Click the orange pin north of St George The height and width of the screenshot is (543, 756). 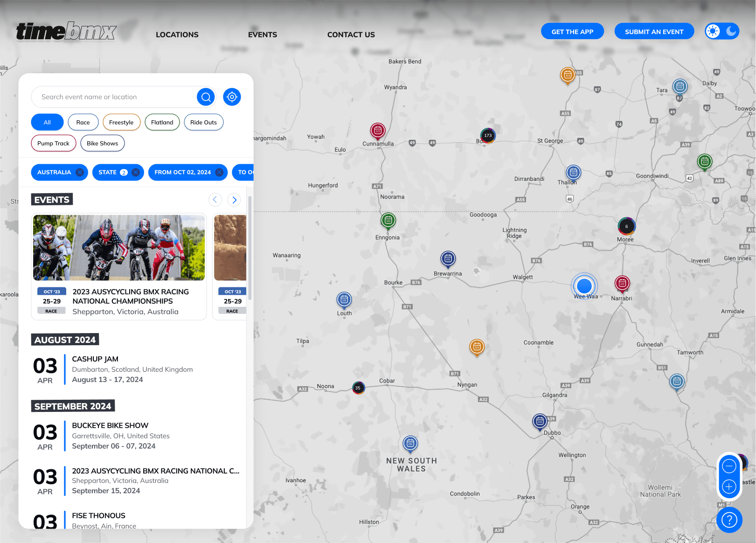[568, 75]
